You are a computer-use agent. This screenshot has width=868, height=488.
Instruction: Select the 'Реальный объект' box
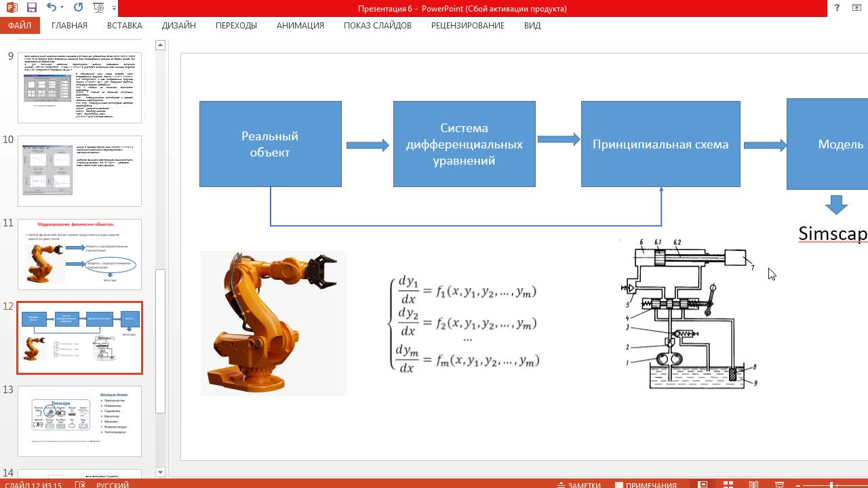point(270,144)
